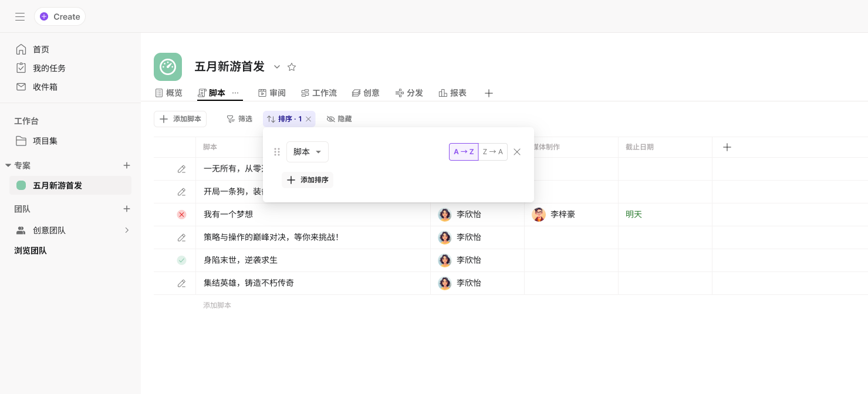Switch to Z→A descending sort order
Screen dimensions: 868x394
click(493, 152)
